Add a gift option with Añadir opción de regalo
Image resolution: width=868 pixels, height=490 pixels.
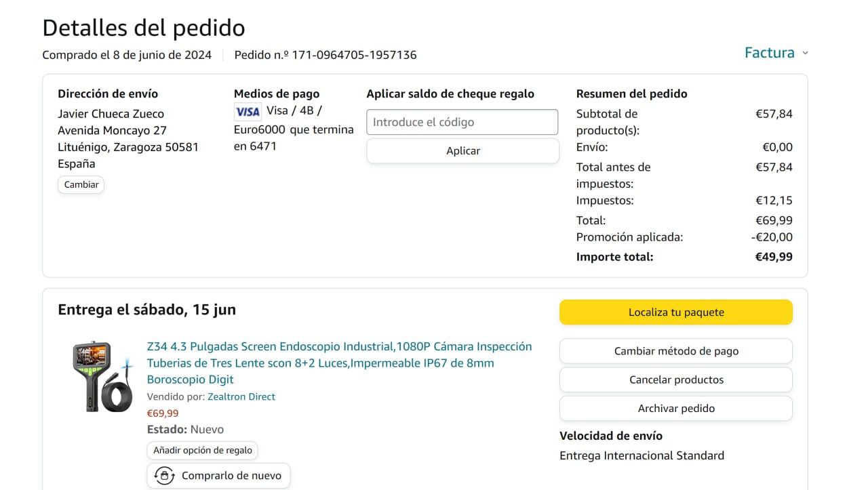[x=202, y=450]
